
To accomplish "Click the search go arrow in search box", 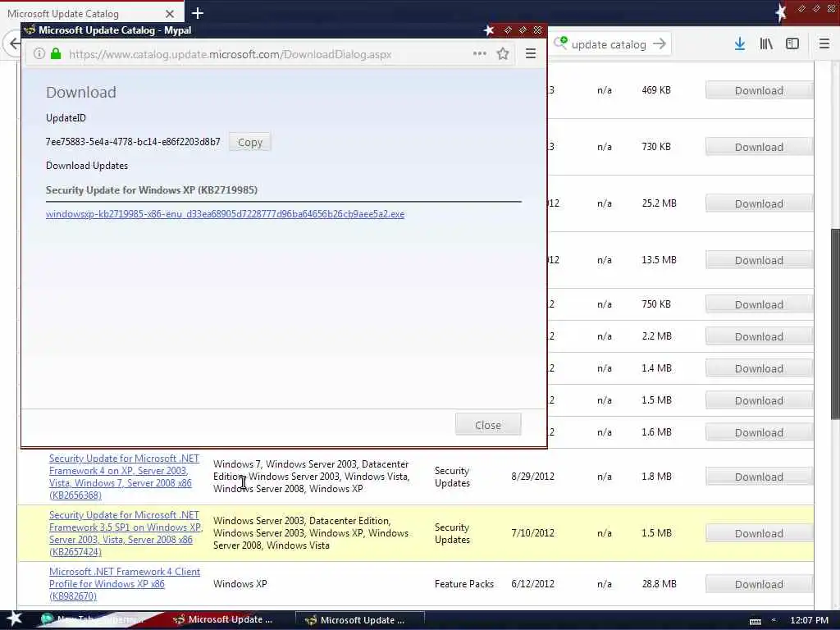I will 660,44.
